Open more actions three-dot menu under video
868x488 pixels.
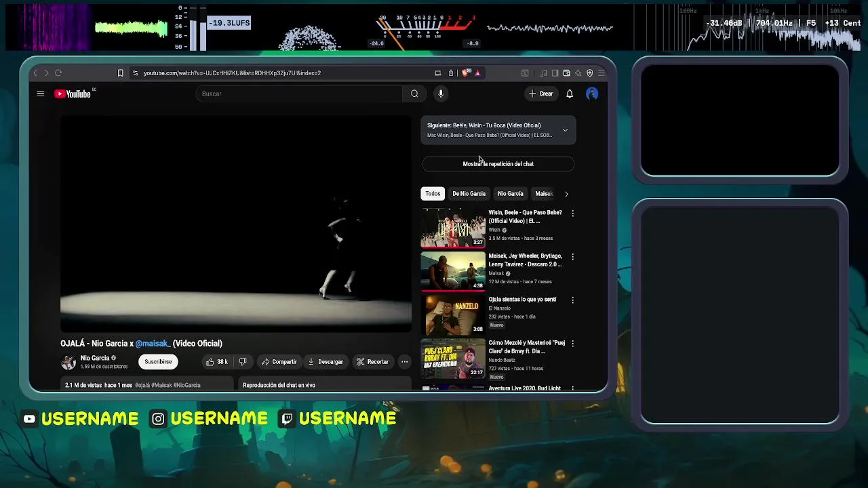coord(405,362)
